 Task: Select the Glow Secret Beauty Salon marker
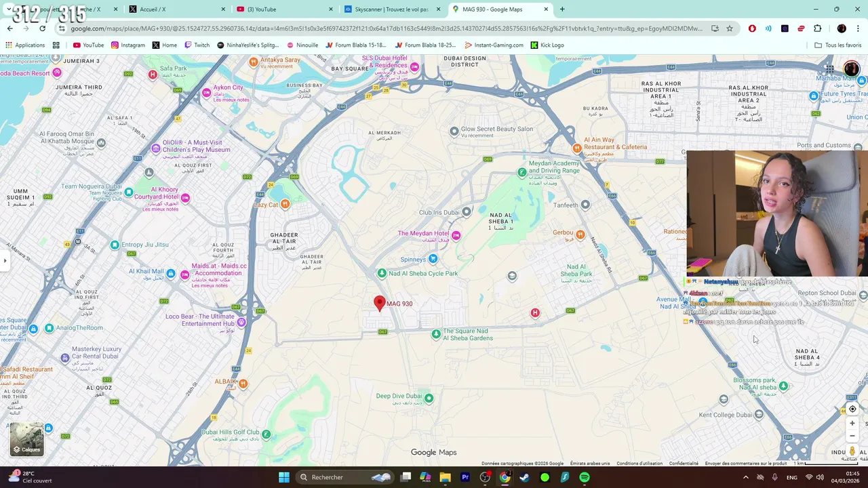tap(454, 131)
